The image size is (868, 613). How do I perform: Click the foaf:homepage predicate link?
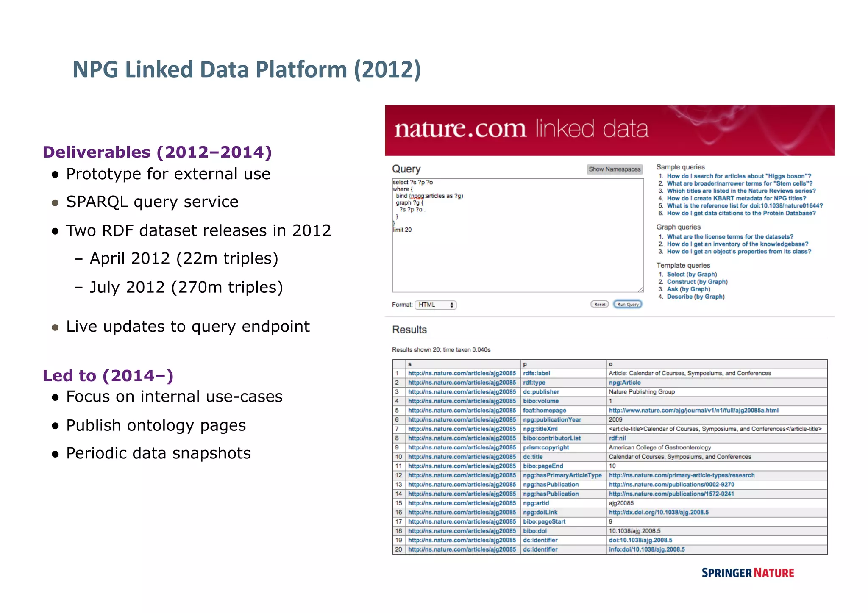pos(544,411)
